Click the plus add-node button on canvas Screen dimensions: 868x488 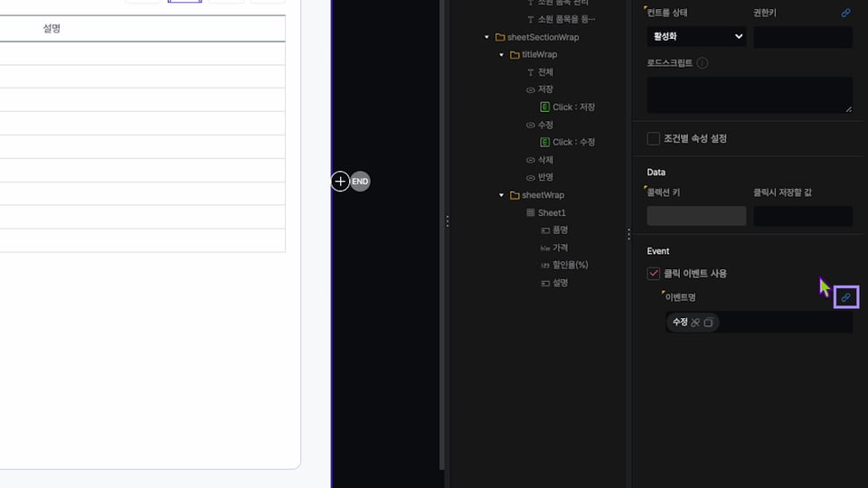click(340, 182)
